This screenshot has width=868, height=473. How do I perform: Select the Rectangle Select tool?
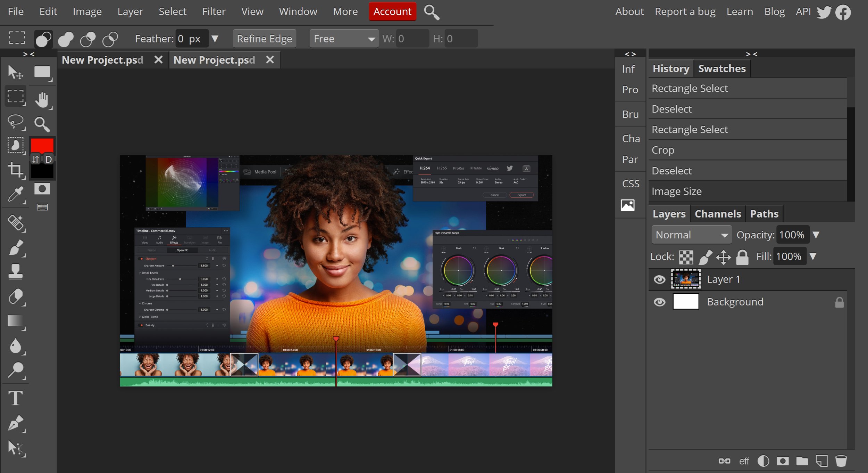pyautogui.click(x=16, y=96)
